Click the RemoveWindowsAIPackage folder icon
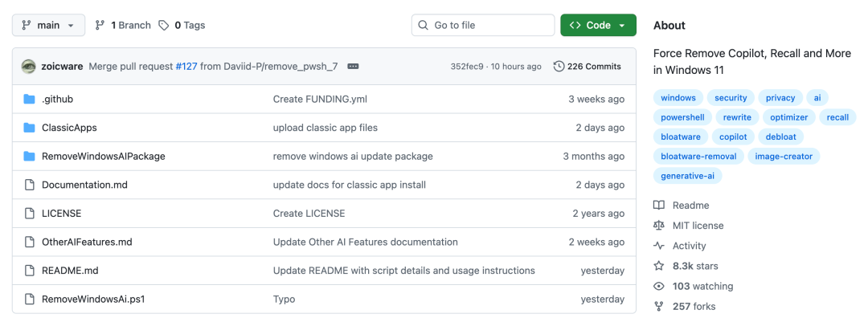 pos(30,157)
